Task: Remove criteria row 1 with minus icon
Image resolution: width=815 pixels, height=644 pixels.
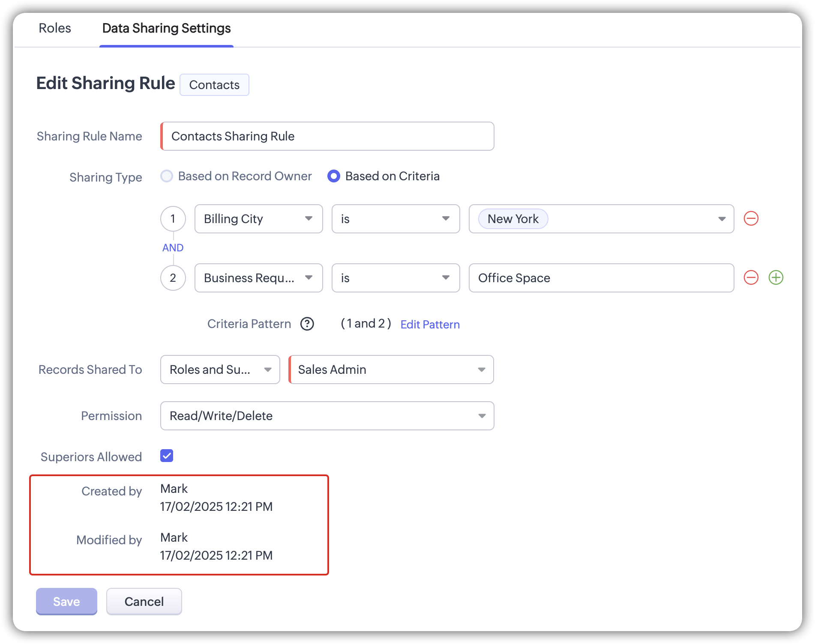Action: coord(751,218)
